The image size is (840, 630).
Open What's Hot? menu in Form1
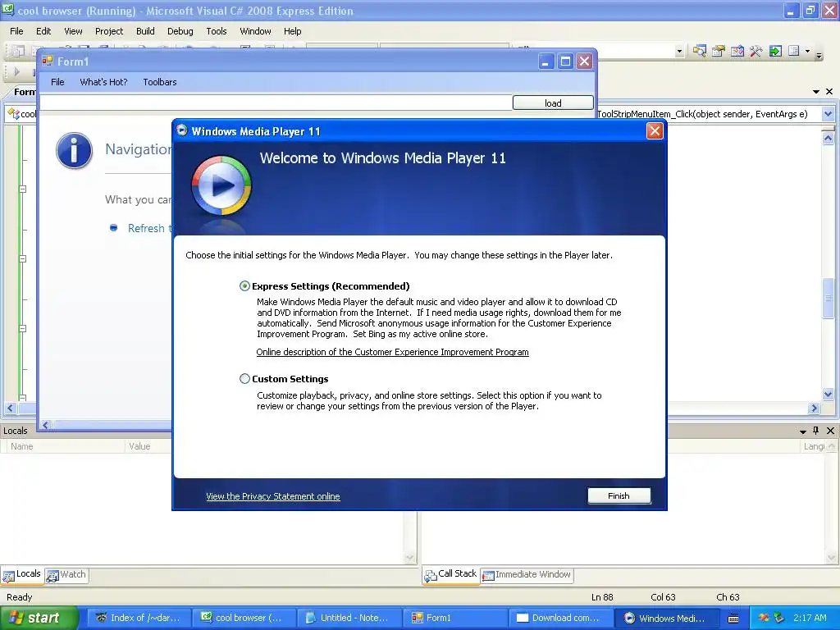[103, 82]
